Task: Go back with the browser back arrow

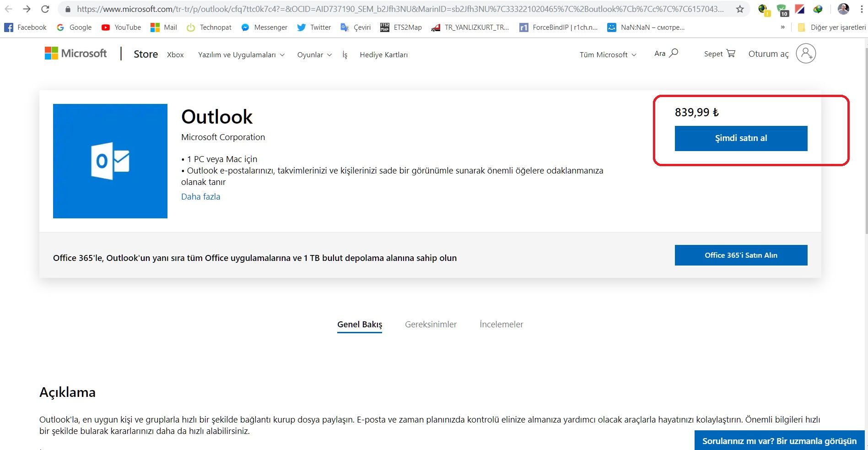Action: (x=9, y=9)
